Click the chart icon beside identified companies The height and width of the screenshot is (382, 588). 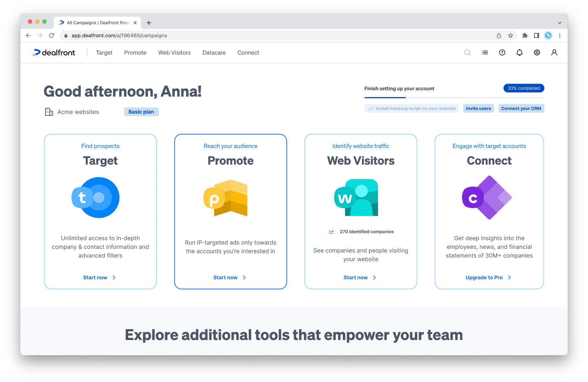pos(331,232)
